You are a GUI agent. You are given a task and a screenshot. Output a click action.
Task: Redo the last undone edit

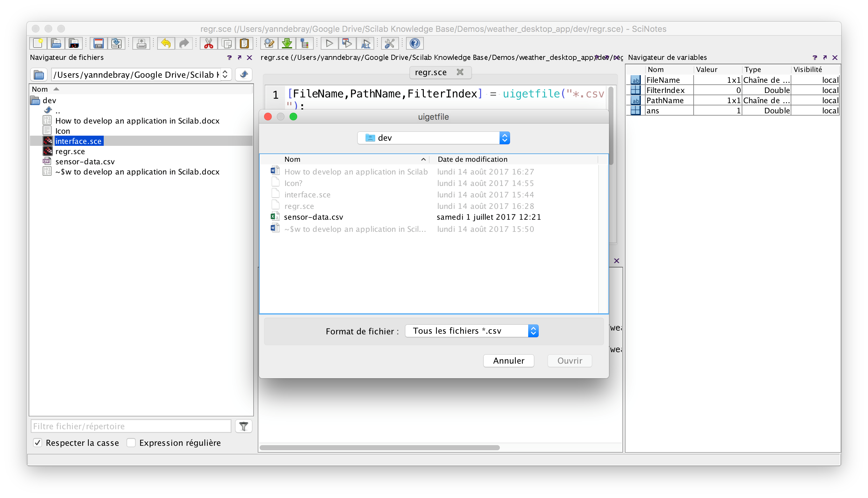click(x=184, y=43)
